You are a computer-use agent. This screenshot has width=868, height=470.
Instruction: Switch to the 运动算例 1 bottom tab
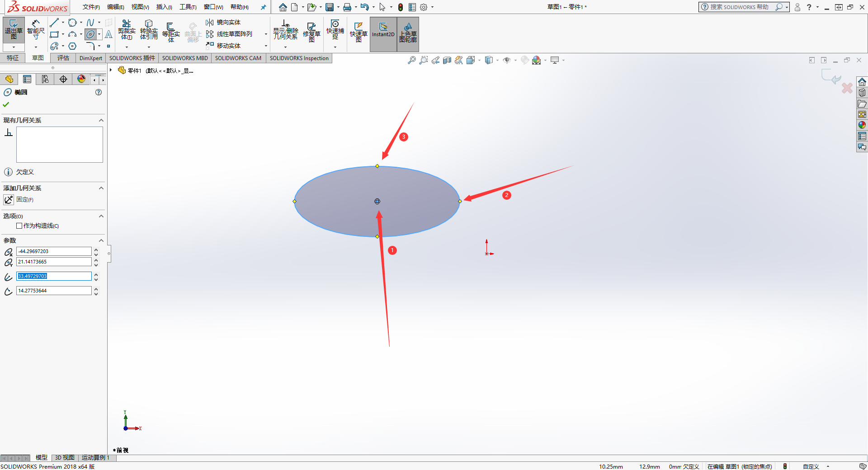pyautogui.click(x=95, y=458)
